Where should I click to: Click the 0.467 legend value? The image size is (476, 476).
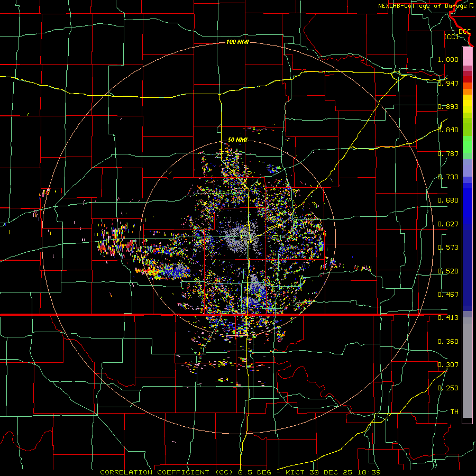coord(448,295)
